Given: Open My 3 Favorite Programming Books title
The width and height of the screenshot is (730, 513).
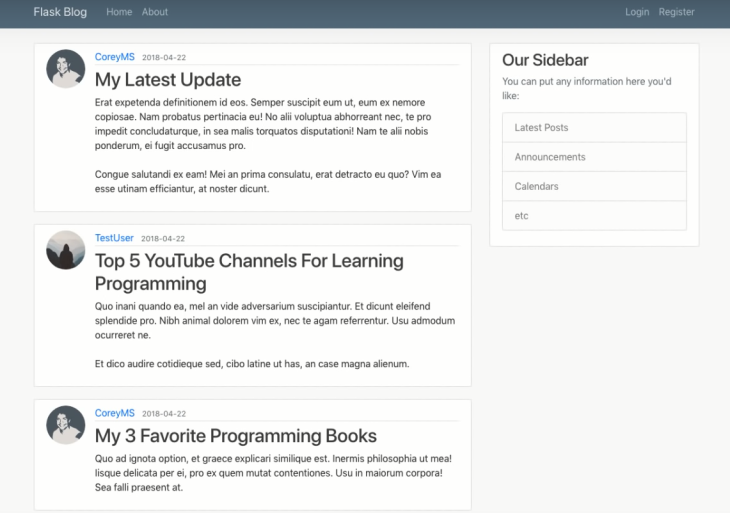Looking at the screenshot, I should tap(236, 436).
